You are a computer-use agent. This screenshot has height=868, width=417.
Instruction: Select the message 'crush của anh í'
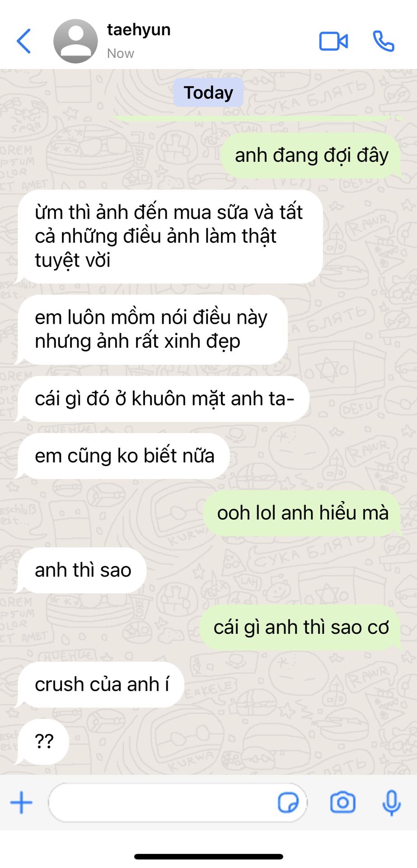(100, 684)
